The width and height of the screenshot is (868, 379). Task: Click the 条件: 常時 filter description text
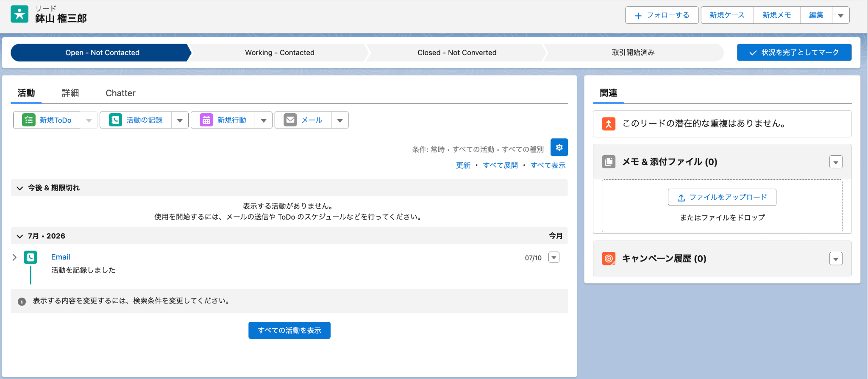[478, 149]
